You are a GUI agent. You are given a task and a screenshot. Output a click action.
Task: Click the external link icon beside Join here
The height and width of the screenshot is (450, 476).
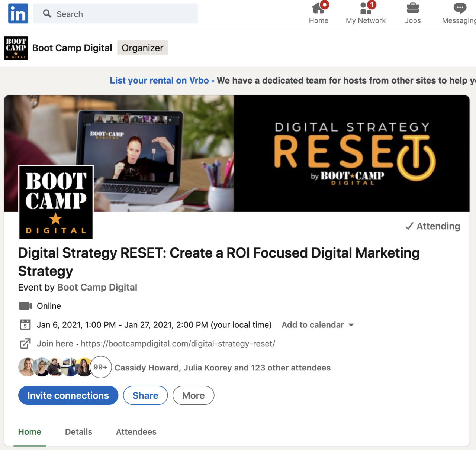[25, 344]
